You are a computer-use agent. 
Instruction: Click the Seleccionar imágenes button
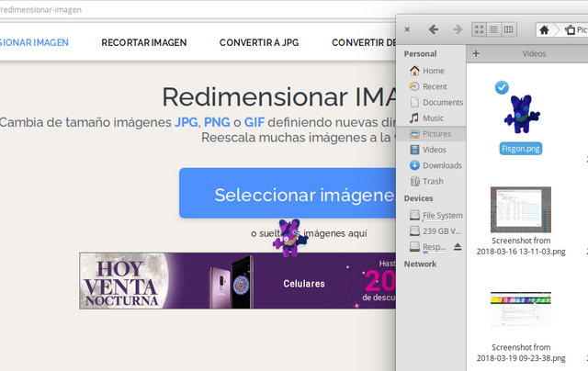click(x=288, y=194)
